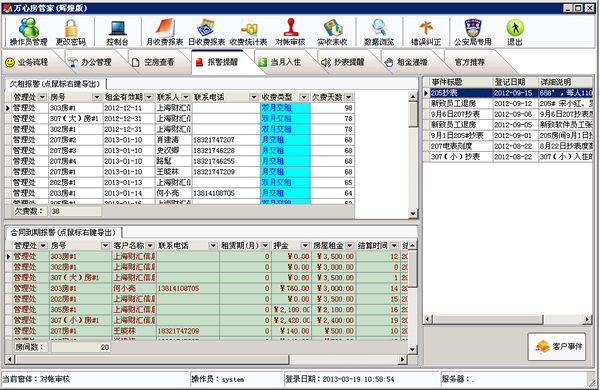This screenshot has height=390, width=600.
Task: Open 操作员管理 operator management icon
Action: (29, 32)
